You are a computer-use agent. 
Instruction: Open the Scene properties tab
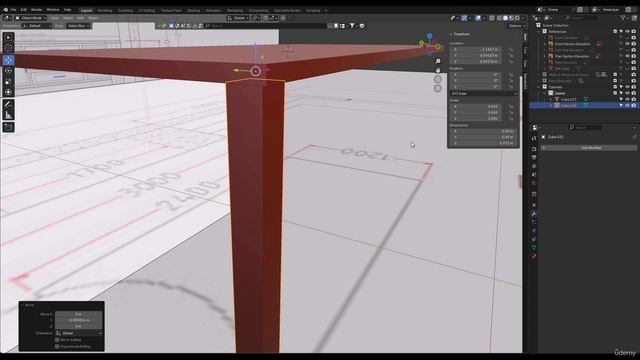pyautogui.click(x=534, y=174)
